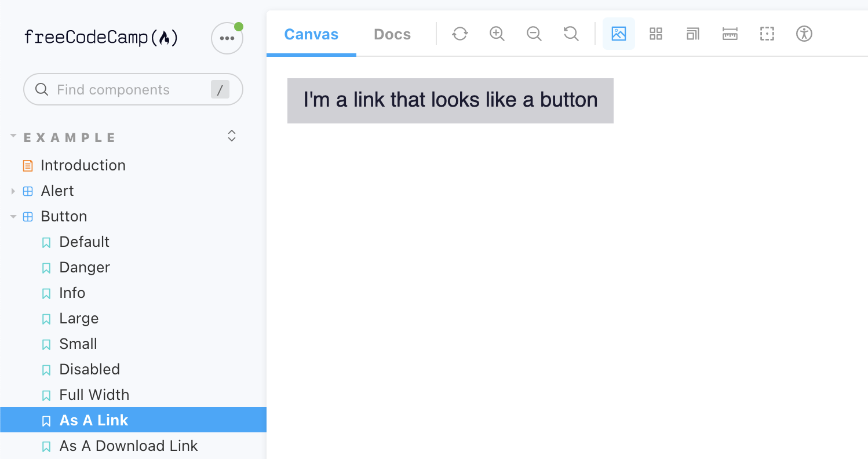The height and width of the screenshot is (459, 868).
Task: Expand the Alert component group
Action: pyautogui.click(x=13, y=191)
